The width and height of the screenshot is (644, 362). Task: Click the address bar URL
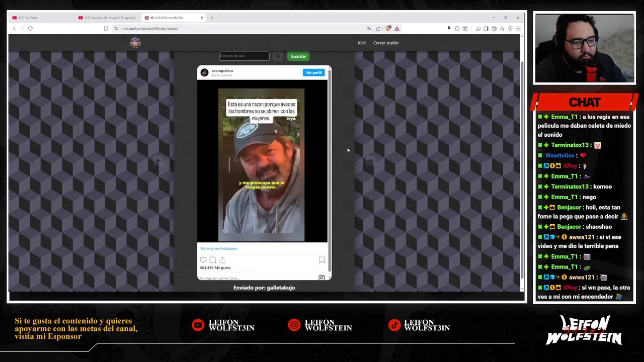150,29
